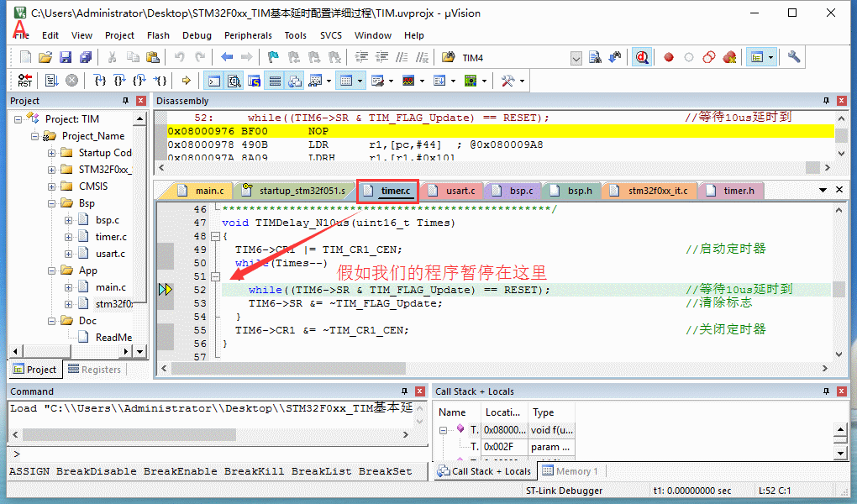Click the Open file folder icon
The image size is (857, 504).
pos(45,57)
